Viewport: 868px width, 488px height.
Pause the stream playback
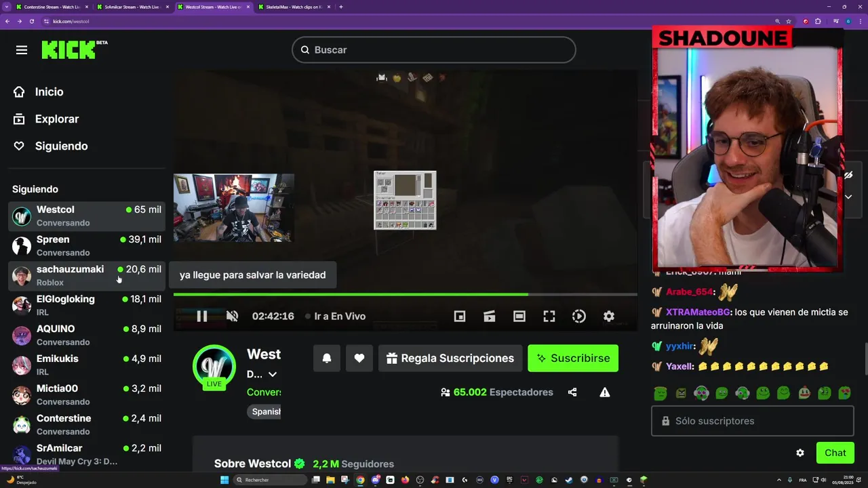(202, 316)
